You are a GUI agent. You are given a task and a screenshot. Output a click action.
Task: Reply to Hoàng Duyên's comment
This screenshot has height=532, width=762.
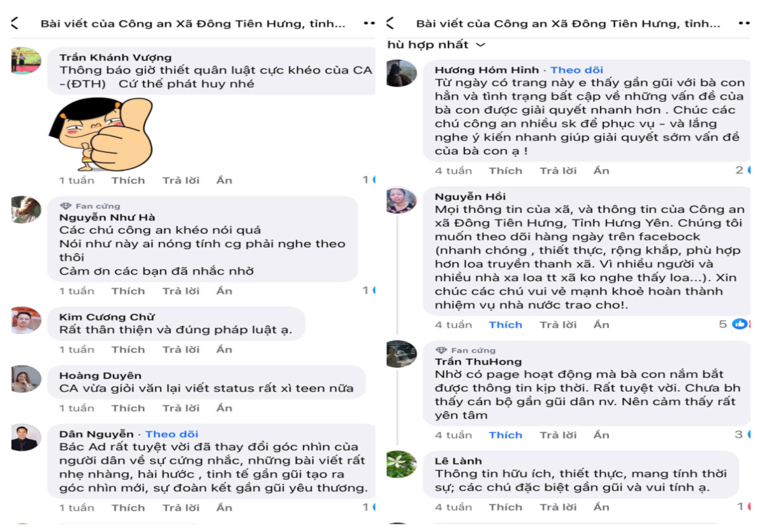(x=181, y=408)
